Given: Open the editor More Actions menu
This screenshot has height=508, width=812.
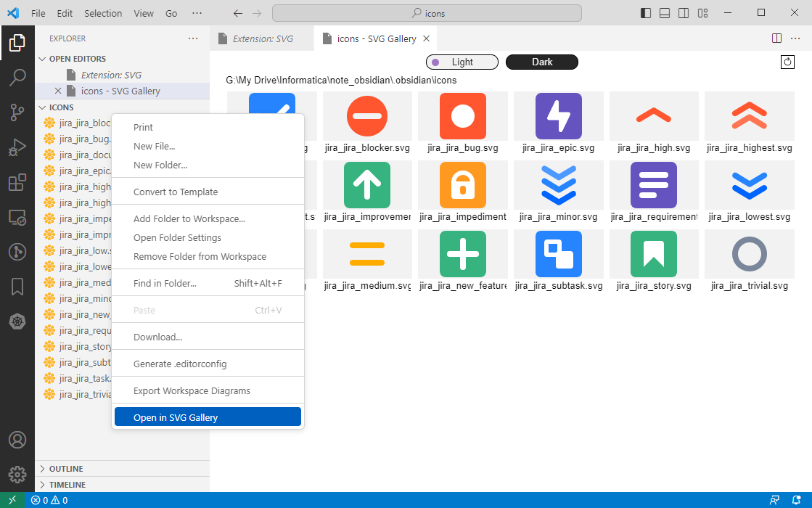Looking at the screenshot, I should [795, 38].
